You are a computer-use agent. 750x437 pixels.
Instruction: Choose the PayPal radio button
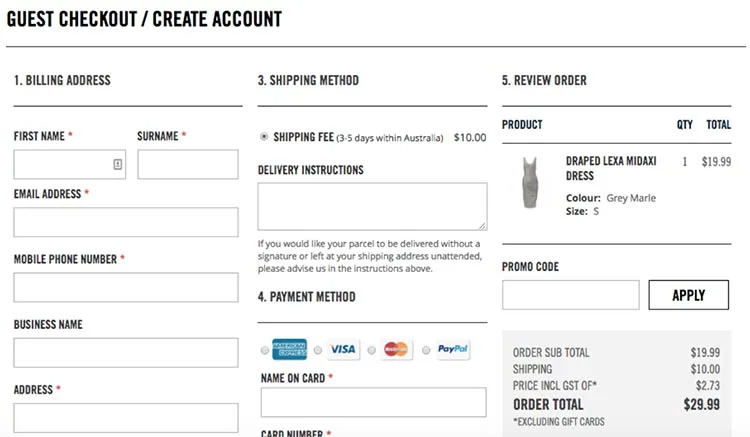pos(426,350)
